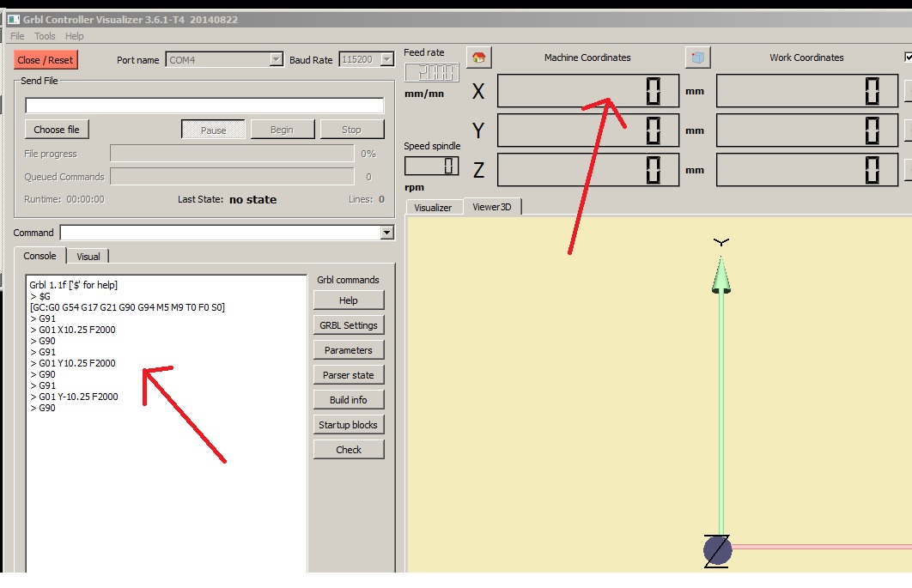Click the Check button in Grbl commands

tap(349, 450)
